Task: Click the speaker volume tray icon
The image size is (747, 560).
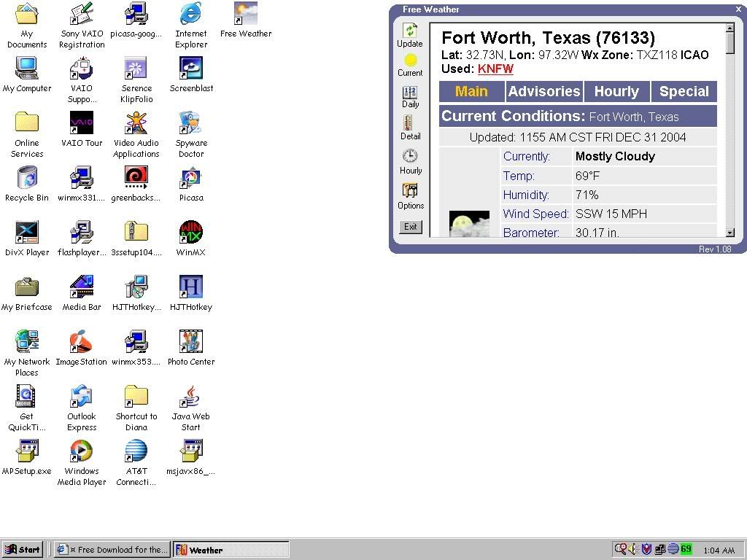Action: pyautogui.click(x=633, y=549)
